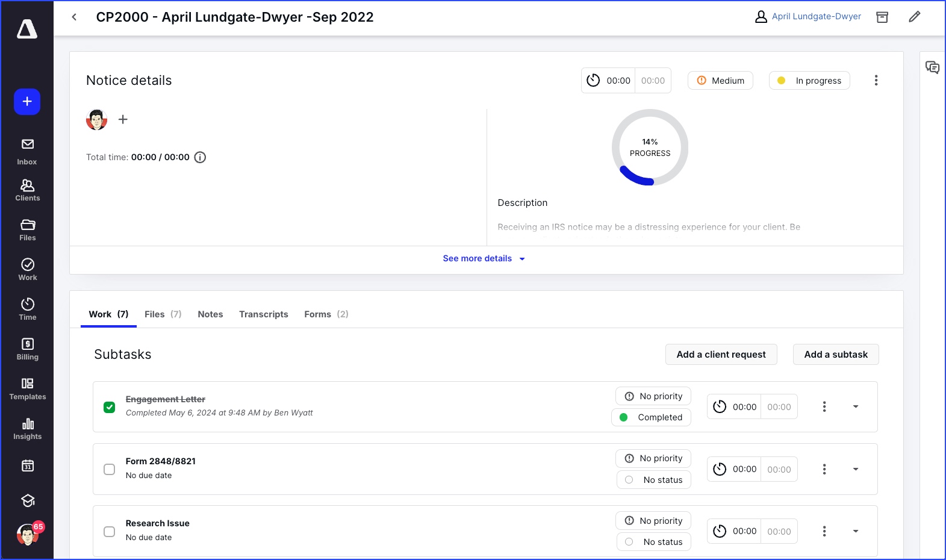Change Engagement Letter Completed status
The height and width of the screenshot is (560, 946).
(651, 417)
